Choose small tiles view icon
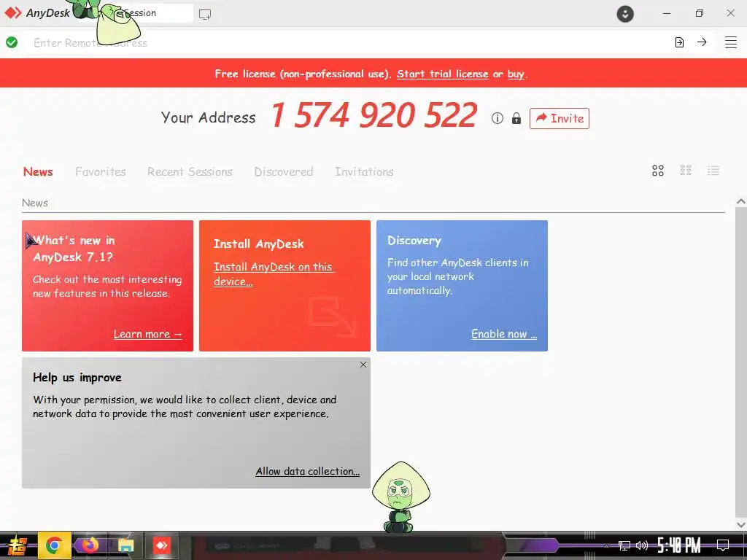 [x=686, y=171]
